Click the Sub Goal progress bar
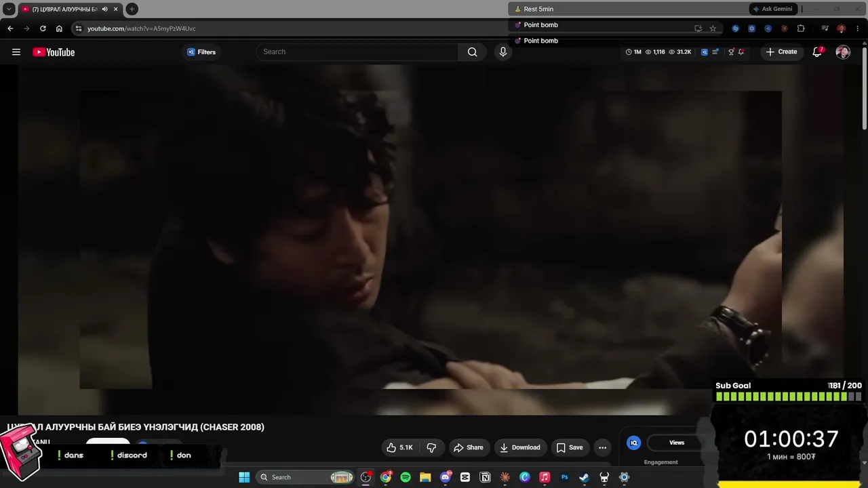The width and height of the screenshot is (868, 488). [x=789, y=396]
